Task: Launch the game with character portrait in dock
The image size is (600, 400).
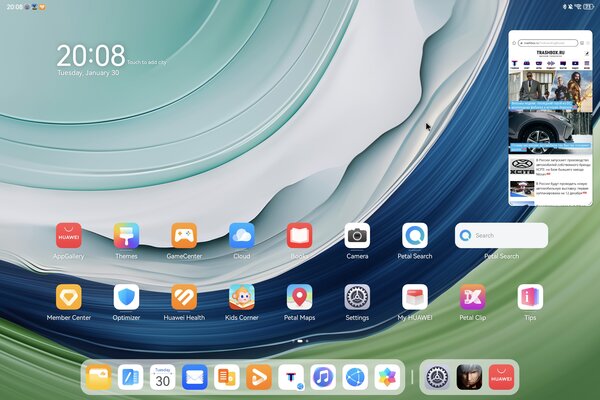Action: pyautogui.click(x=470, y=377)
